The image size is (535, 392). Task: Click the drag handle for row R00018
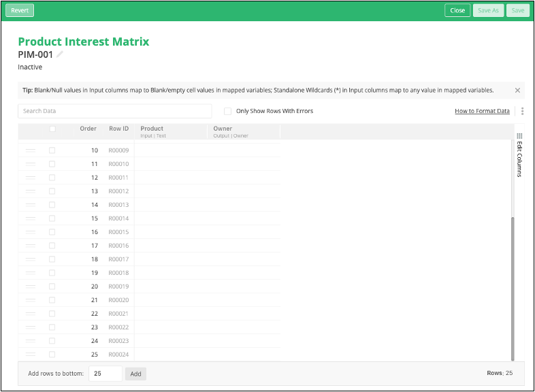31,273
